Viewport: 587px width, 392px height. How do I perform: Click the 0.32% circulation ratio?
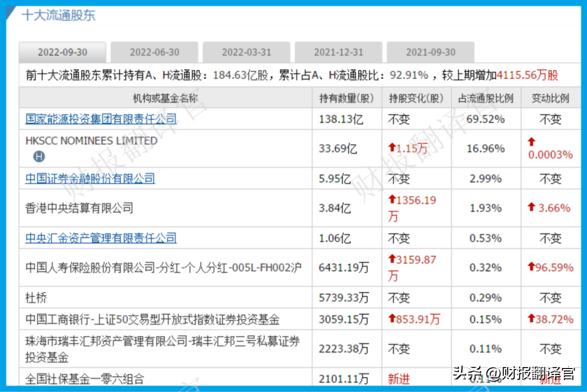(486, 268)
